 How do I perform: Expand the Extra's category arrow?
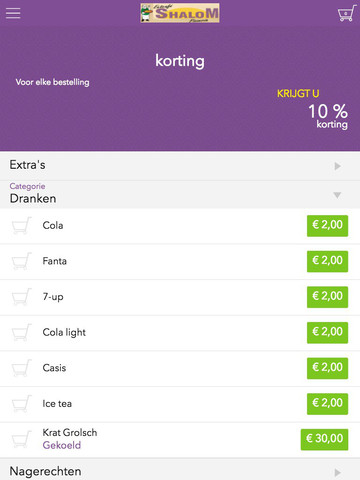click(337, 166)
